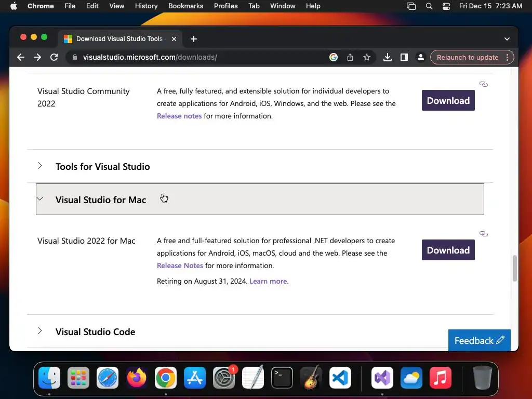Copy link icon for Visual Studio 2022 for Mac

[x=484, y=234]
